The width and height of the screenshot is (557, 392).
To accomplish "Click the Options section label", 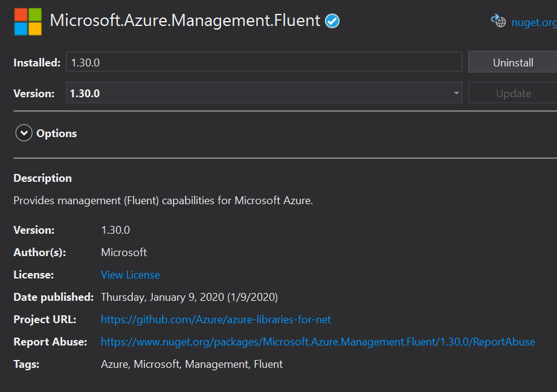I will [57, 133].
